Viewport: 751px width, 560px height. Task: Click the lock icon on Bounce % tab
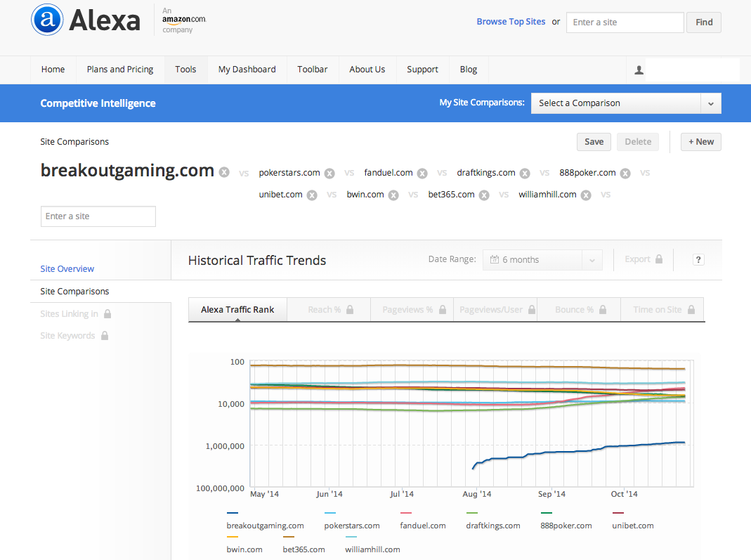(x=603, y=309)
